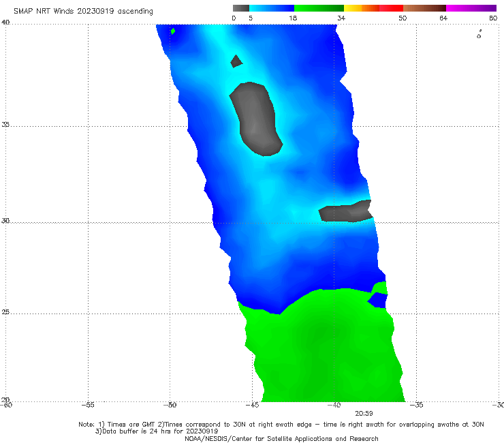The image size is (504, 443).
Task: Click the blue notch inside the green area's right edge
Action: coord(378,301)
